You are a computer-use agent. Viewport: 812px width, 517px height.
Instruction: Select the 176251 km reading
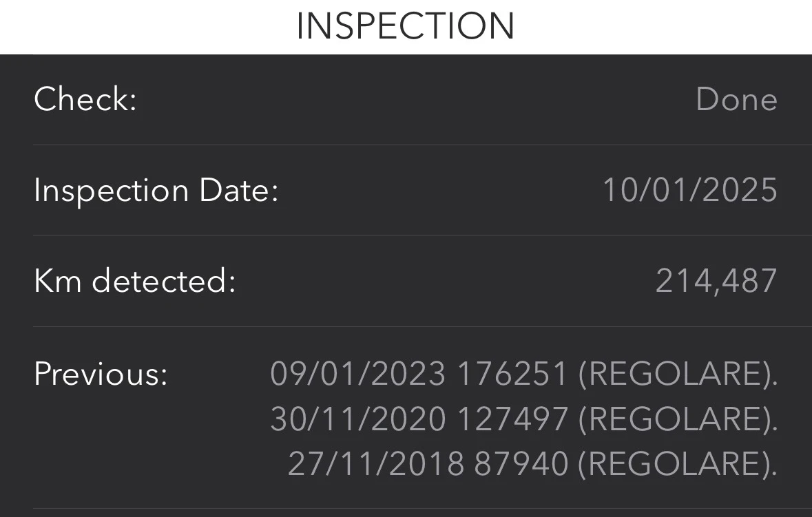click(512, 374)
